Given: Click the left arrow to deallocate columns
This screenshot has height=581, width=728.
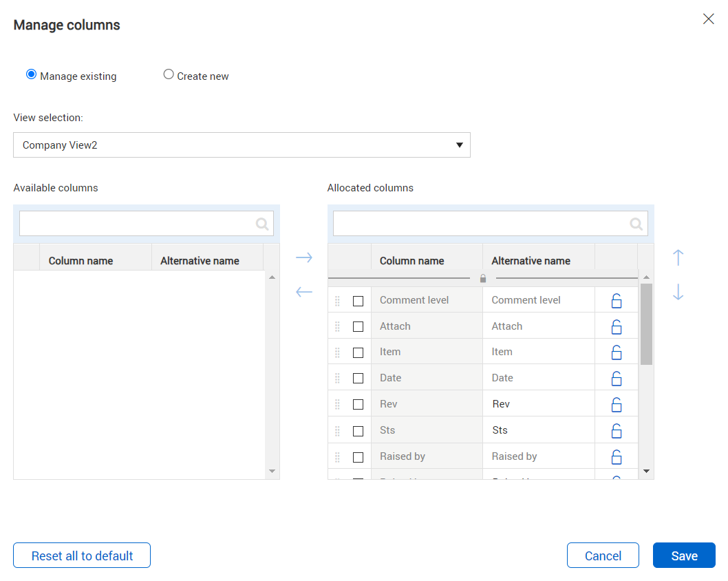Looking at the screenshot, I should [304, 293].
